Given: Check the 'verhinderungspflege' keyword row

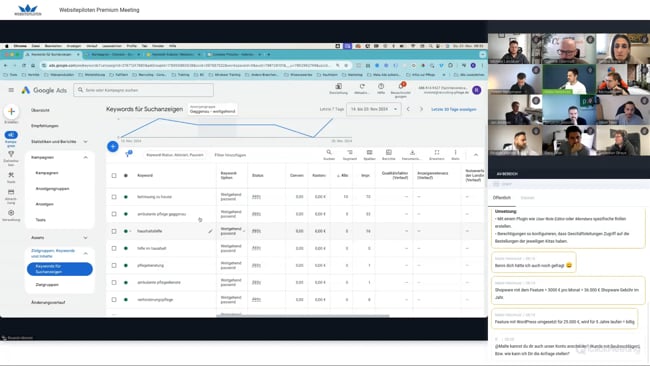Looking at the screenshot, I should [x=114, y=299].
